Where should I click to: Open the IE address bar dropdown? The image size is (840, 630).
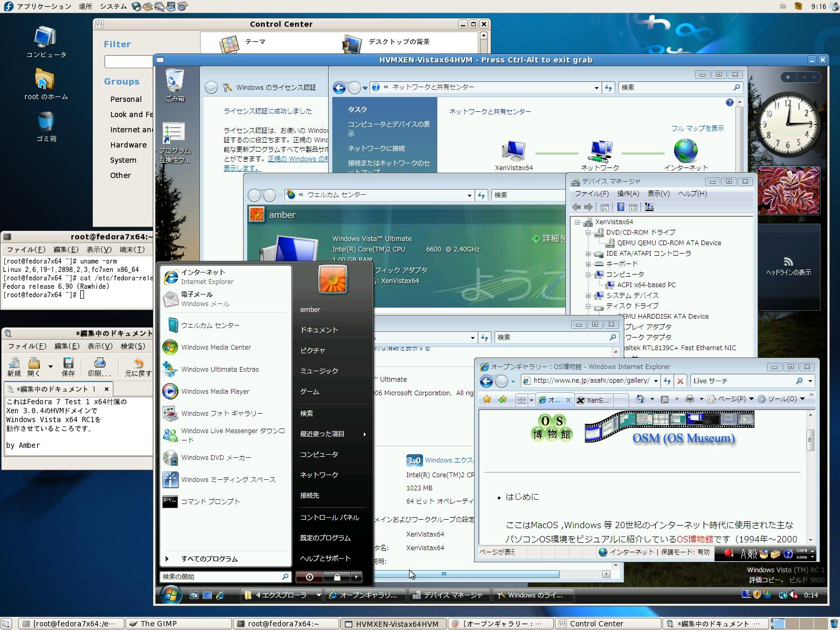click(656, 381)
